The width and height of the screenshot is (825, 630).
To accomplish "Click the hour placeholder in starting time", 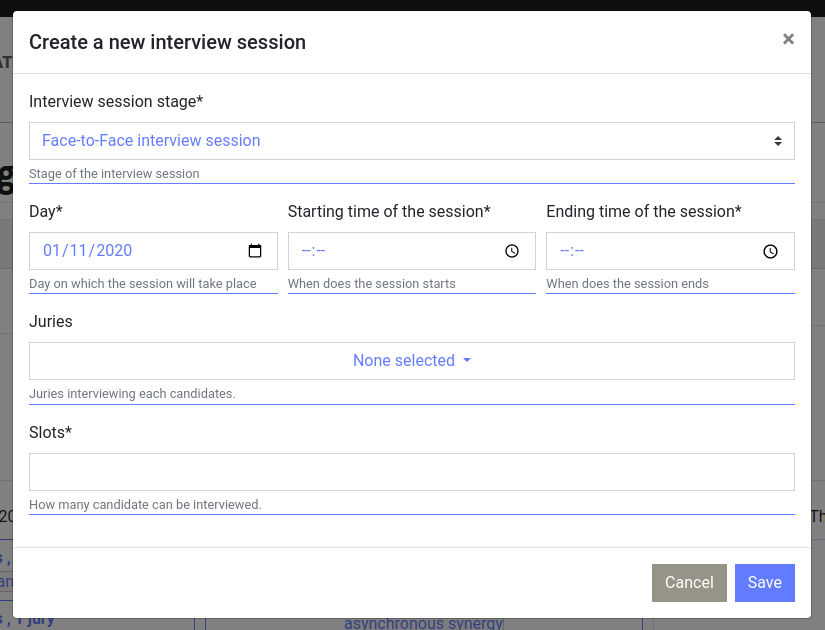I will coord(306,251).
